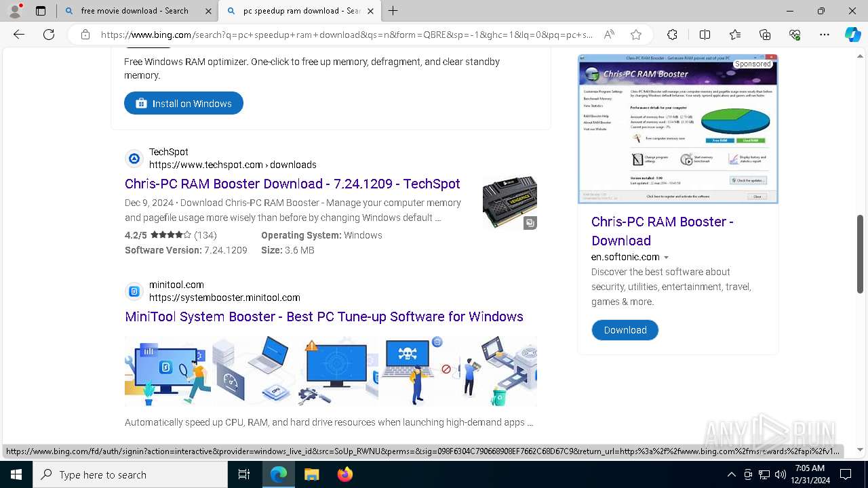The width and height of the screenshot is (868, 488).
Task: Open the Browser essentials icon
Action: pos(795,35)
